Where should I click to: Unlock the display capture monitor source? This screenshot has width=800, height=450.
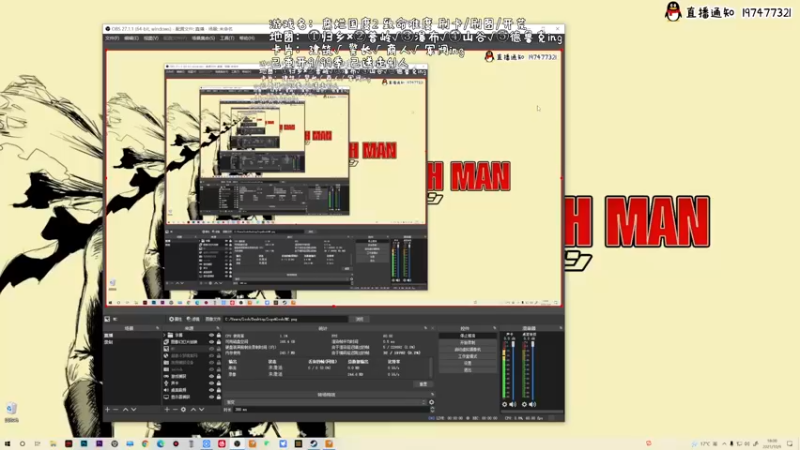pyautogui.click(x=219, y=397)
